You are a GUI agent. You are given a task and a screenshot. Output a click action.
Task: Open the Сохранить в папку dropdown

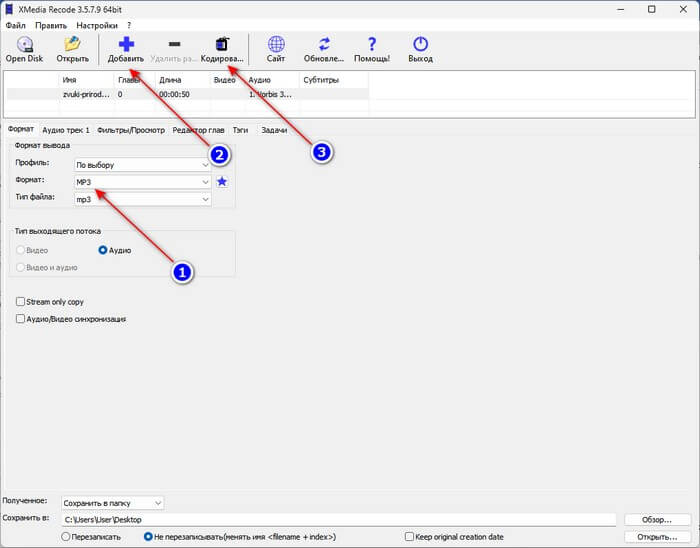112,503
